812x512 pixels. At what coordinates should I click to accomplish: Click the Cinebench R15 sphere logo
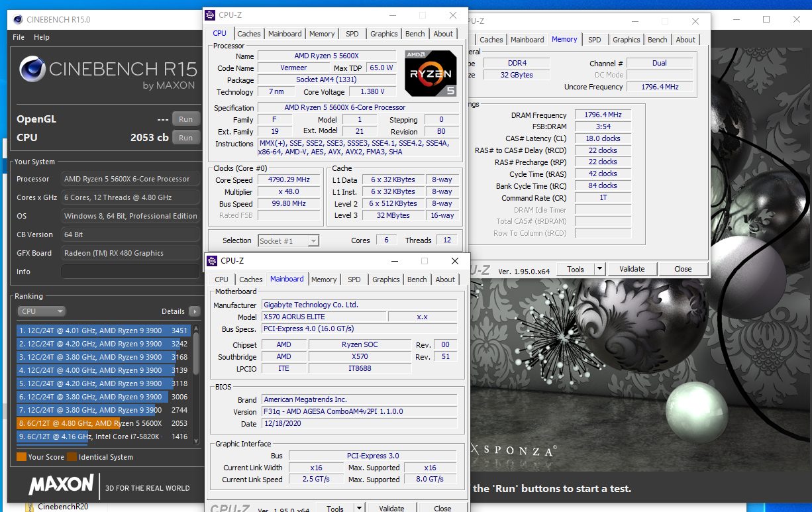click(x=32, y=69)
